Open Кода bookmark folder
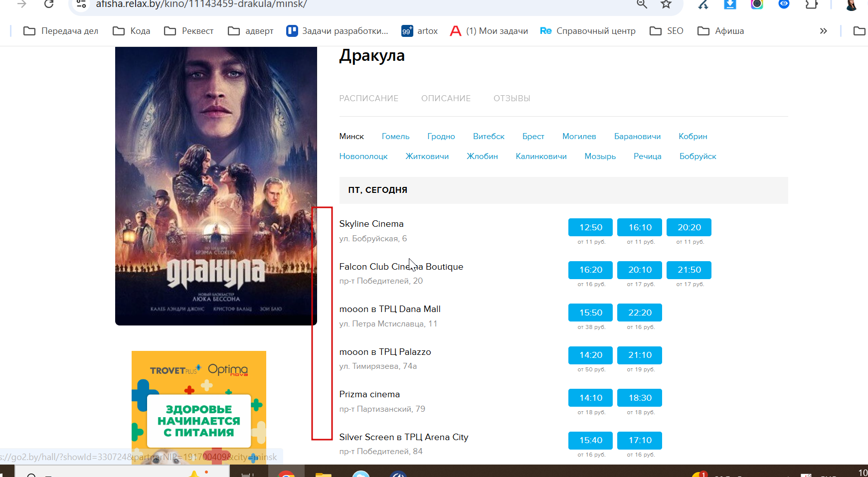This screenshot has width=868, height=477. (x=132, y=31)
